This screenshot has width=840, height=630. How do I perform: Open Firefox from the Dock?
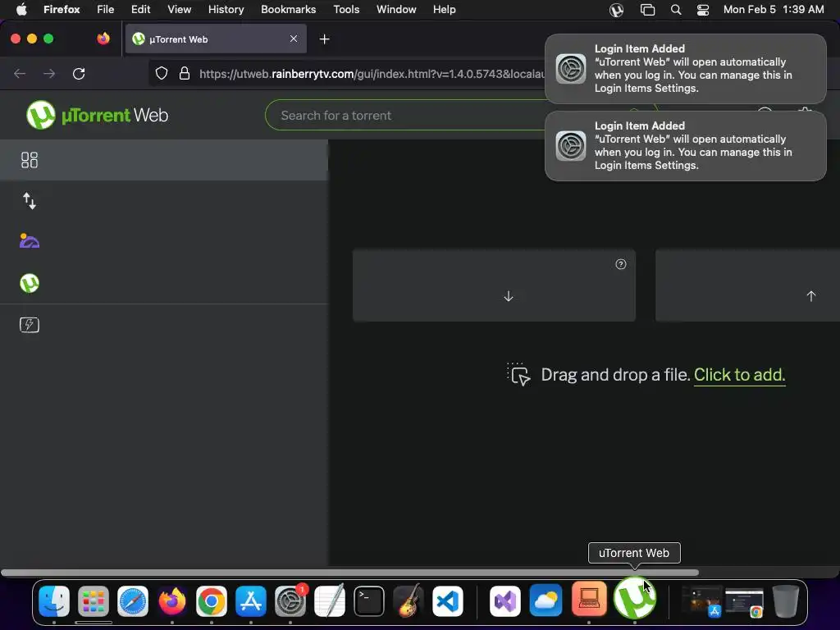(172, 601)
